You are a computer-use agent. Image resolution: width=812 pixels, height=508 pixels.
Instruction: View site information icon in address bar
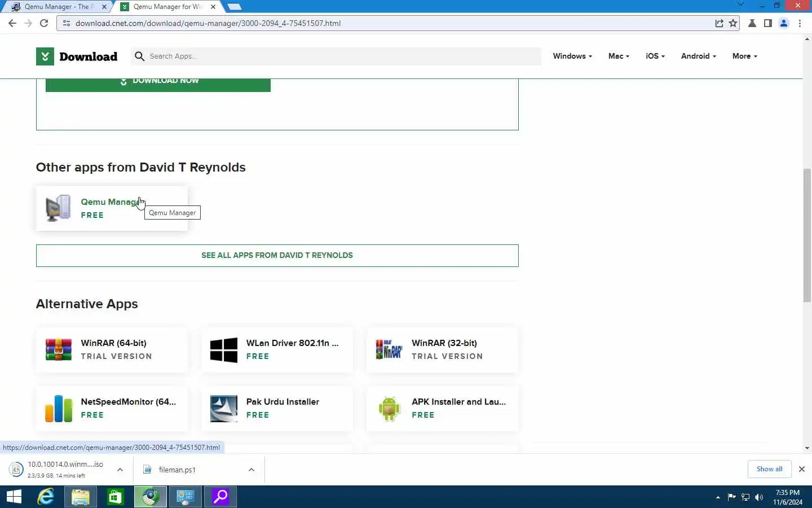67,23
